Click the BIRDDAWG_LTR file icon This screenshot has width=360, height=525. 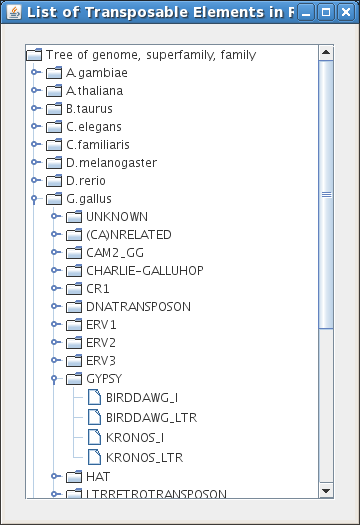pyautogui.click(x=94, y=417)
